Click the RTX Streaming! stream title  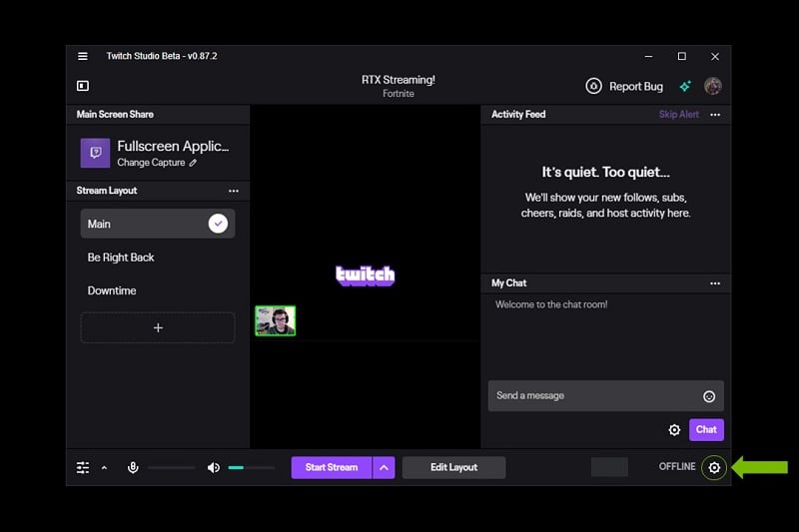(x=399, y=80)
